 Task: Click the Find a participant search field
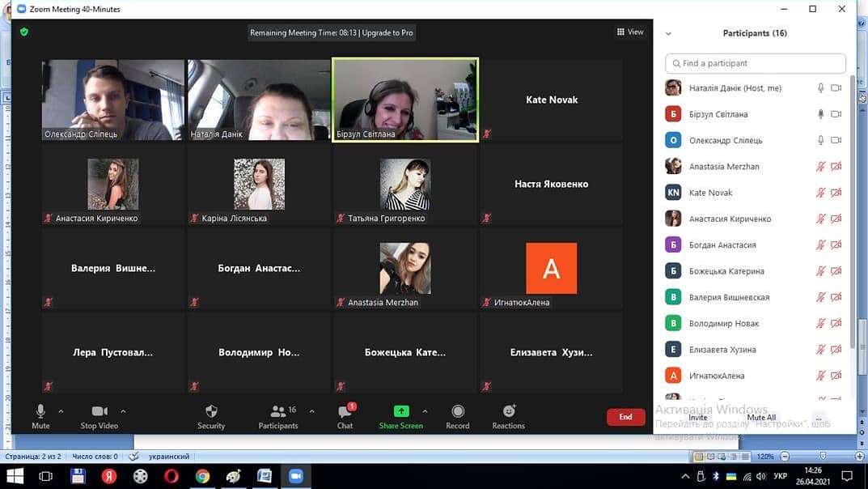[756, 63]
